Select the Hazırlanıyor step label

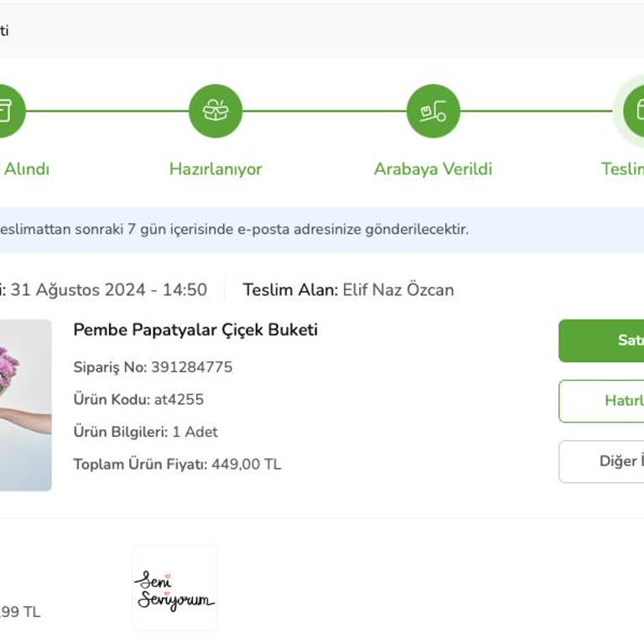[216, 169]
